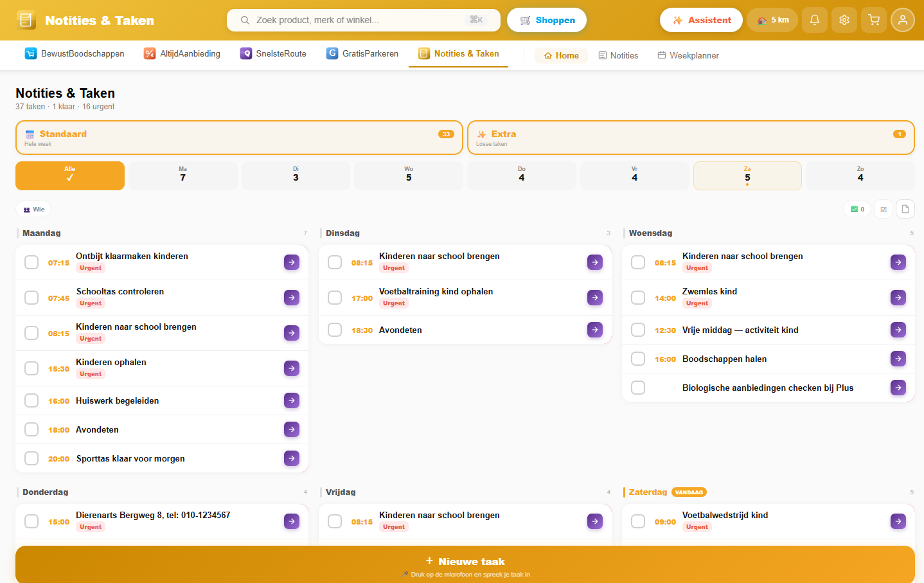Open the Weekplanner tab
This screenshot has height=583, width=924.
pyautogui.click(x=688, y=55)
